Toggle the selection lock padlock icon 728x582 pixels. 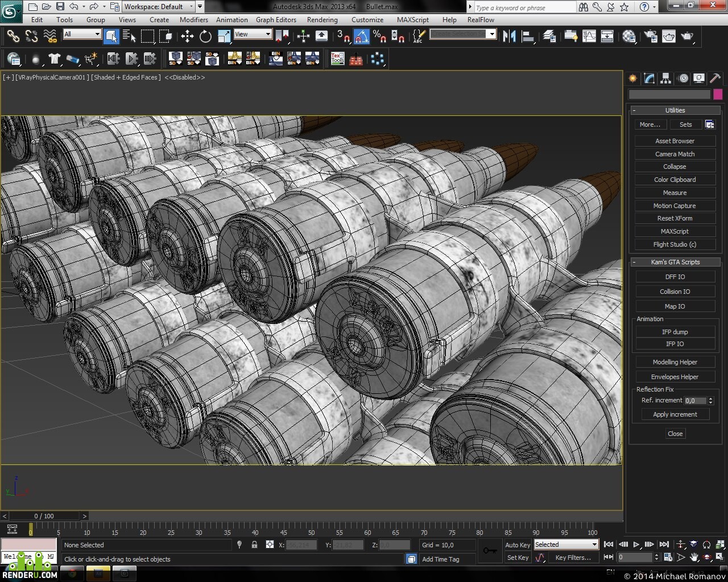click(x=254, y=544)
